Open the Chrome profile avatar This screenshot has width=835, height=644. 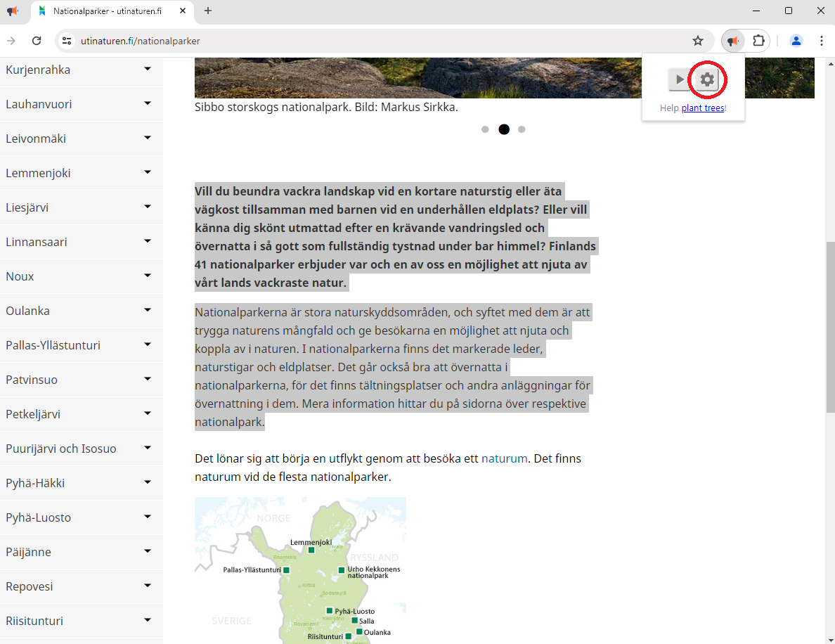pos(796,41)
